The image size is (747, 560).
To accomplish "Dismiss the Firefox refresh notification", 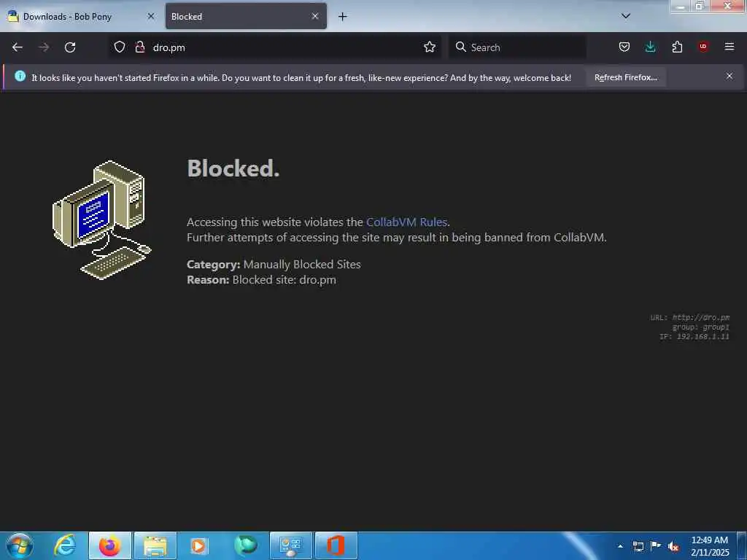I will [x=729, y=76].
